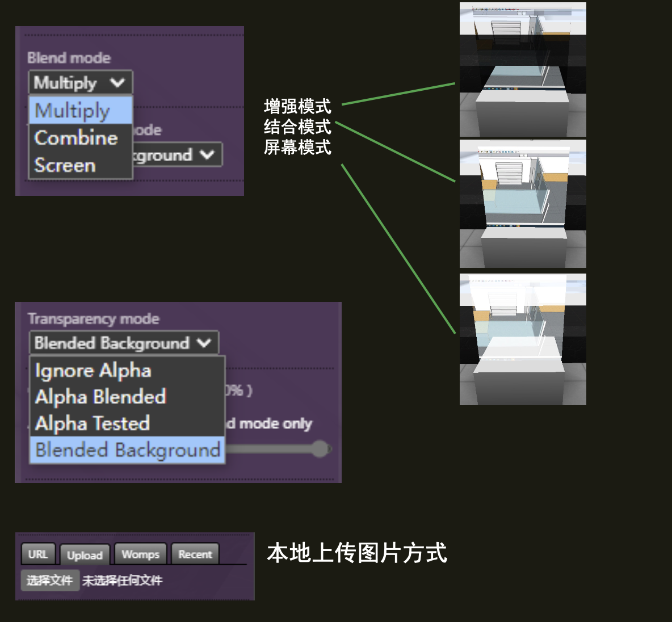Click the 本地上传图片方式 caption text
672x622 pixels.
(357, 553)
